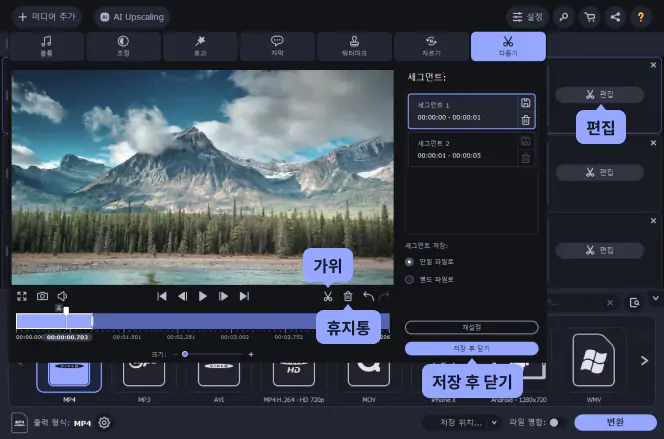Take a snapshot with the camera icon
The width and height of the screenshot is (664, 439).
click(x=42, y=296)
